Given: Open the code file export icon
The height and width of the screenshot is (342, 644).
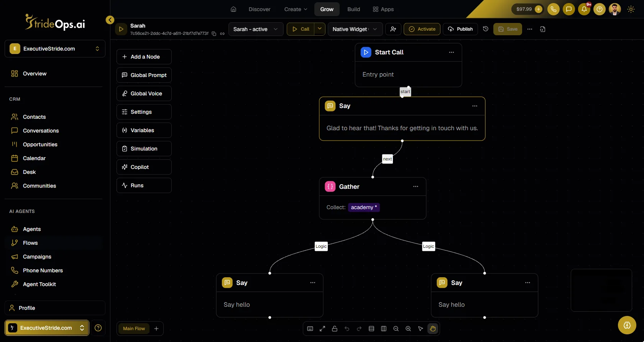Looking at the screenshot, I should click(x=542, y=29).
